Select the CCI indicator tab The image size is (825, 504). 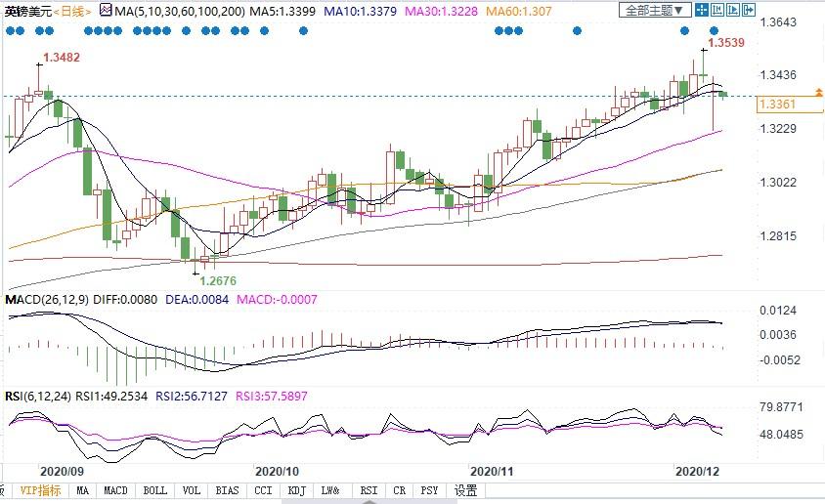point(263,490)
